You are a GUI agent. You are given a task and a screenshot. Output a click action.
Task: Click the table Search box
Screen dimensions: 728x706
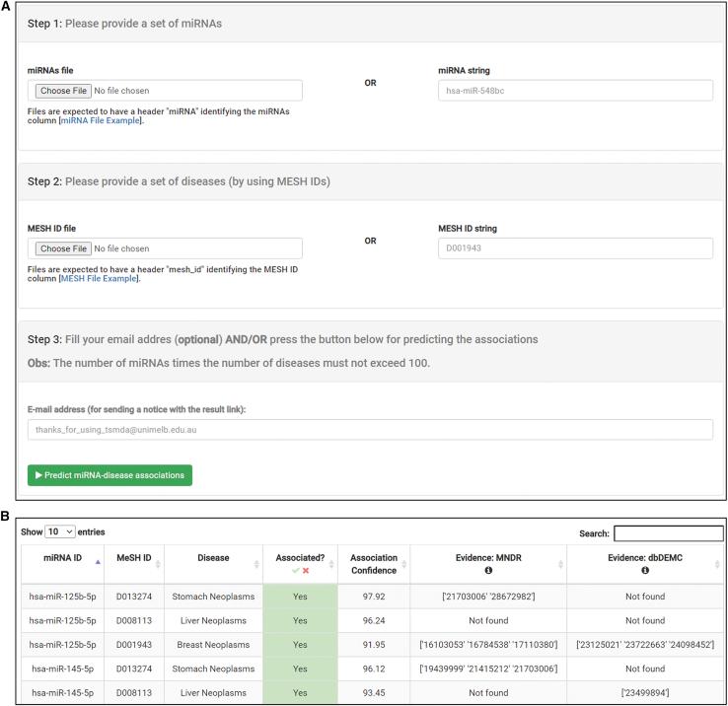[x=668, y=533]
